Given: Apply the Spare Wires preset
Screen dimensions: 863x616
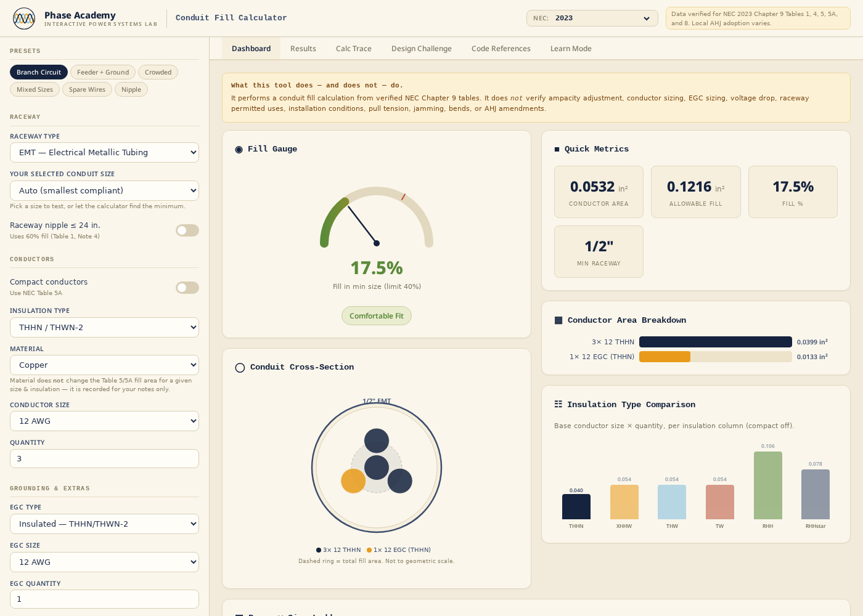Looking at the screenshot, I should (87, 89).
